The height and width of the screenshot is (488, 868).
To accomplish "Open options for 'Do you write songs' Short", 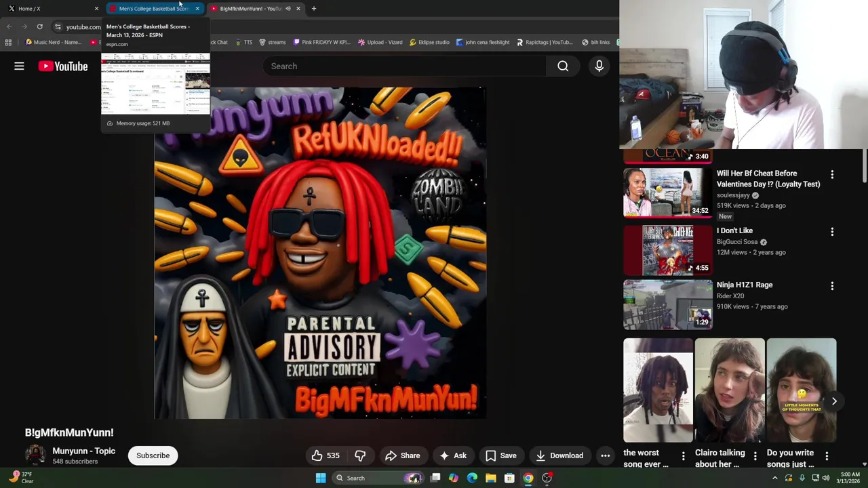I will click(827, 456).
